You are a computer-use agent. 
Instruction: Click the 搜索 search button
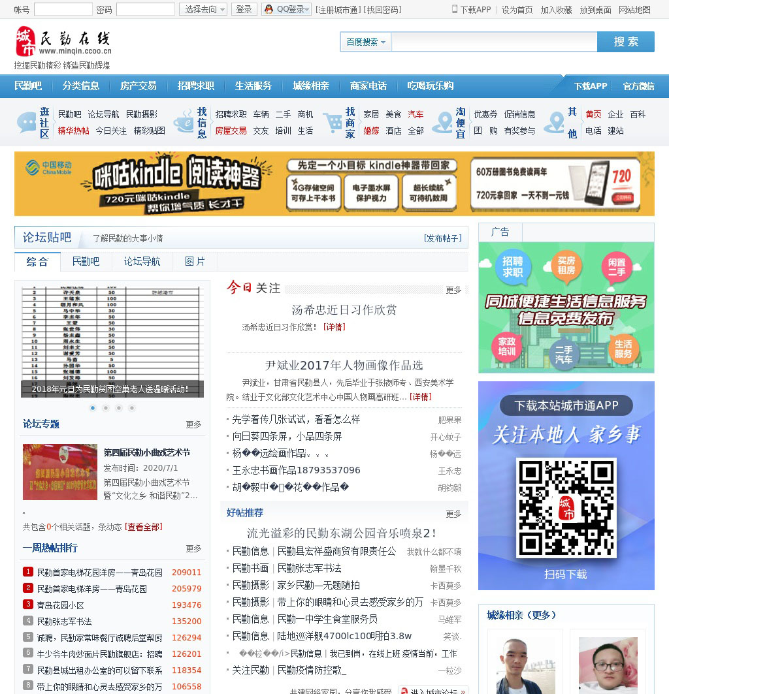pos(626,42)
